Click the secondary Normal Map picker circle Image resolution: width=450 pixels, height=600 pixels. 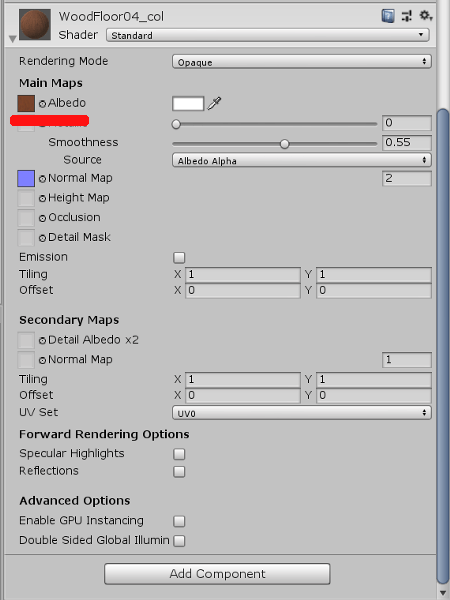pyautogui.click(x=42, y=360)
